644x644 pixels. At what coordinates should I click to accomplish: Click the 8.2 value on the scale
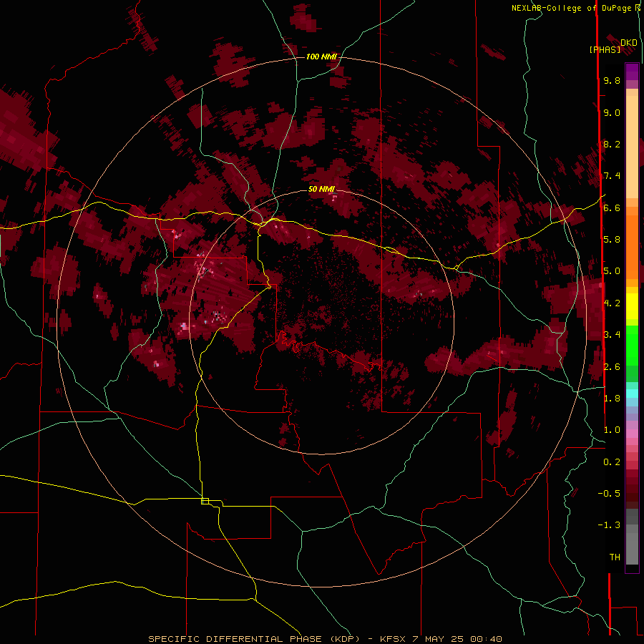pyautogui.click(x=612, y=145)
